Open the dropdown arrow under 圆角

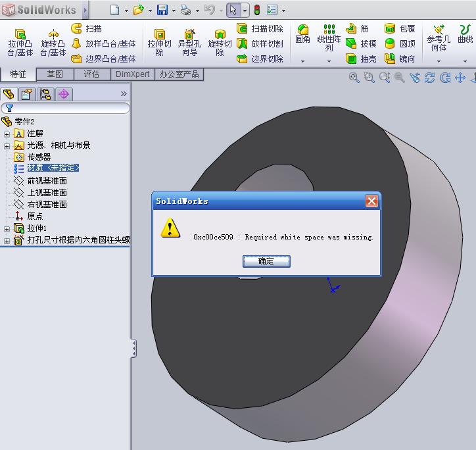302,61
